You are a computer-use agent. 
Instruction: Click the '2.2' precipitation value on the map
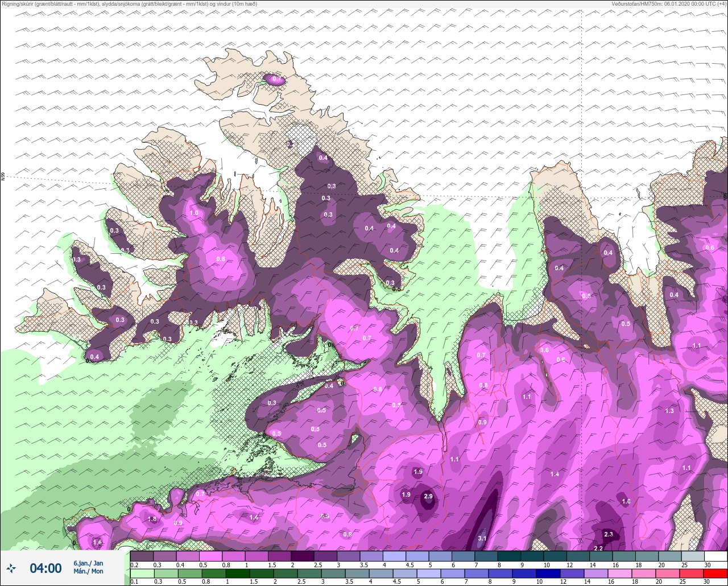598,548
